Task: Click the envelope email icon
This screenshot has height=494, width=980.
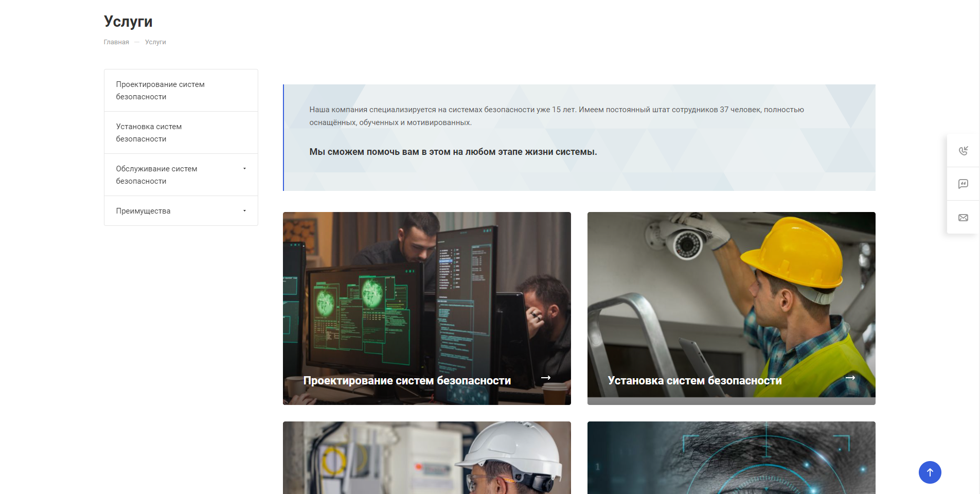Action: tap(963, 218)
